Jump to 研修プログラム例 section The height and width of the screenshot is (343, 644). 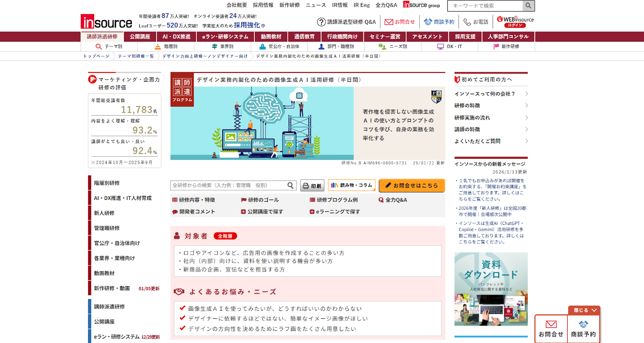point(334,200)
